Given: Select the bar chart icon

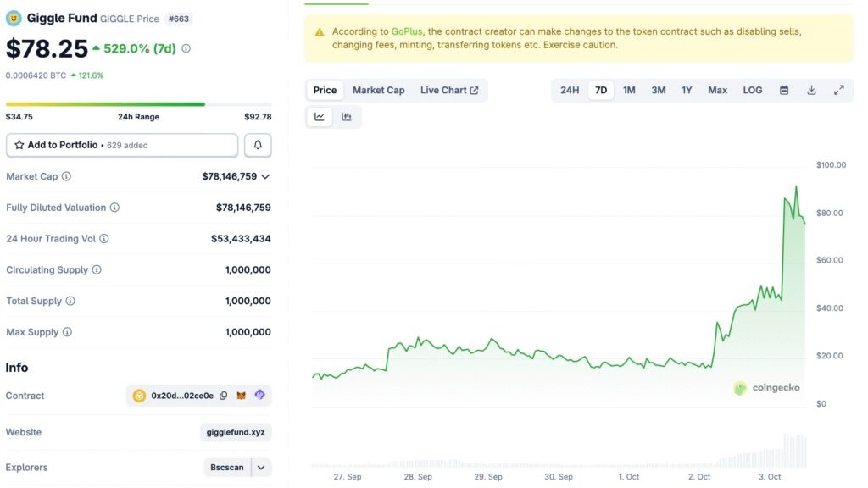Looking at the screenshot, I should [346, 116].
